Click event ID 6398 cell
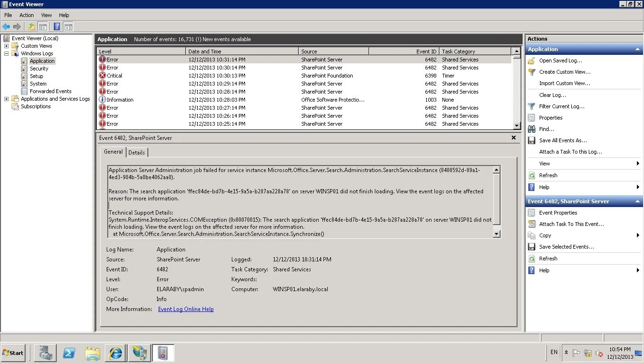This screenshot has height=363, width=644. coord(431,76)
